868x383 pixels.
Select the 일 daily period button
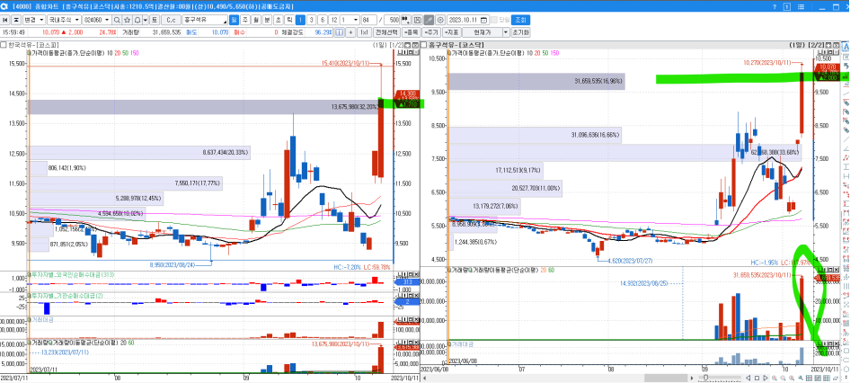click(x=235, y=20)
